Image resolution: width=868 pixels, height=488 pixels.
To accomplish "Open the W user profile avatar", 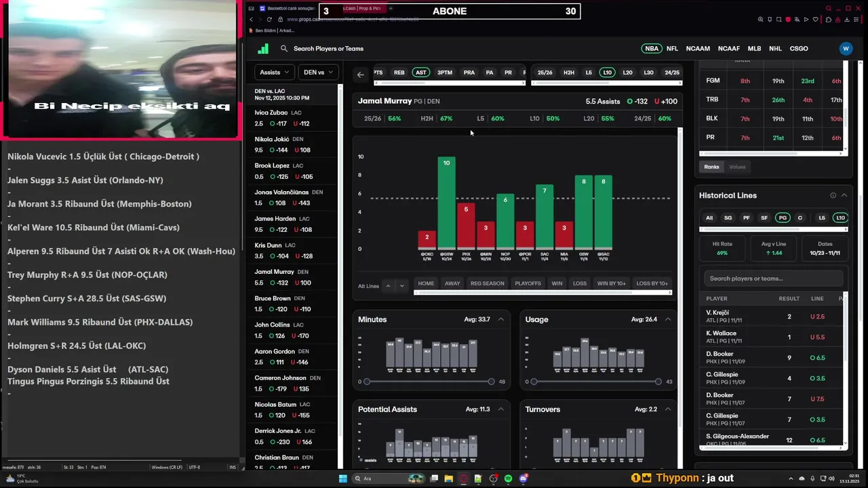I will 845,49.
